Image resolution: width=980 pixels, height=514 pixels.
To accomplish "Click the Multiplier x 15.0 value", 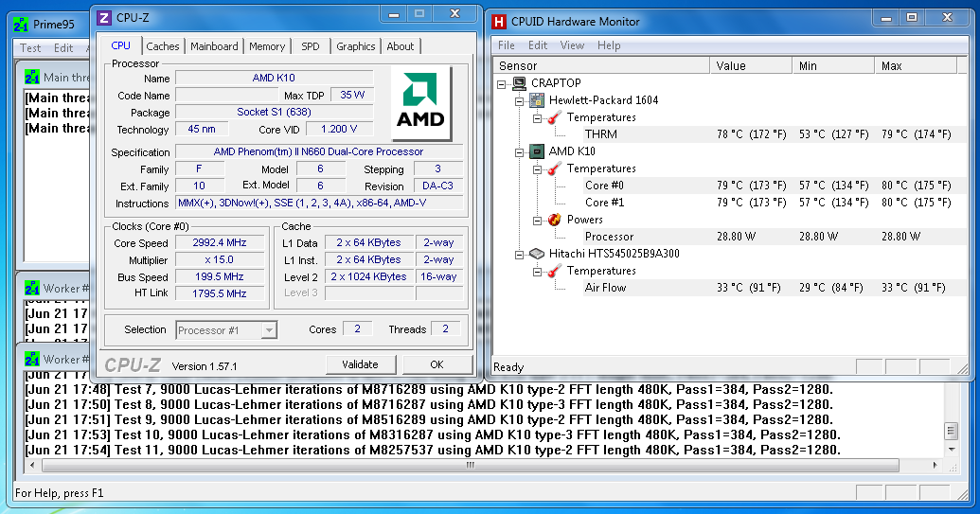I will [x=220, y=259].
